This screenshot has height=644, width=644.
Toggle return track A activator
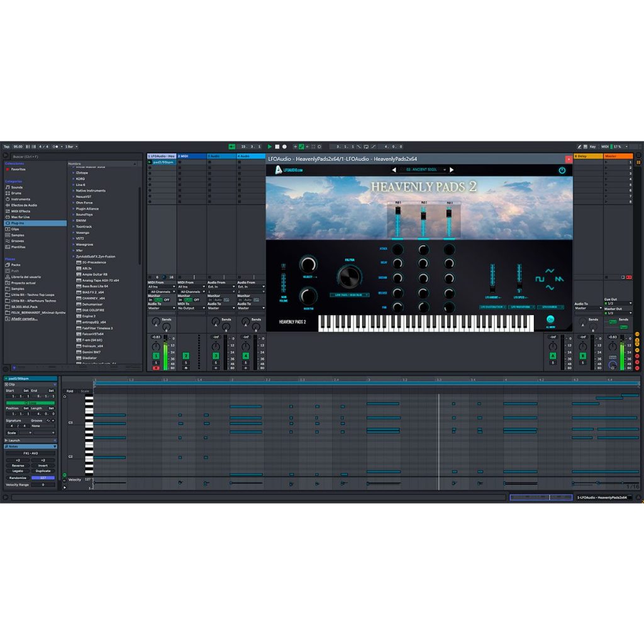pos(553,356)
